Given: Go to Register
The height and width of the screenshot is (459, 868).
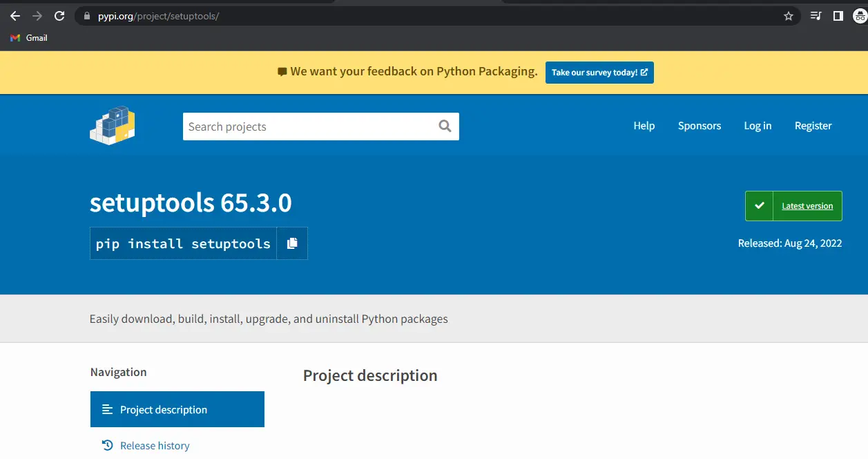Looking at the screenshot, I should (813, 126).
